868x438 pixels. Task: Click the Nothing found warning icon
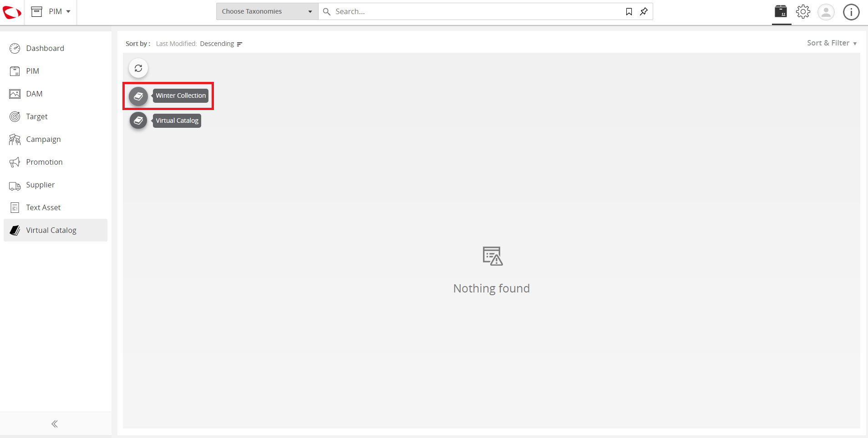pos(492,256)
